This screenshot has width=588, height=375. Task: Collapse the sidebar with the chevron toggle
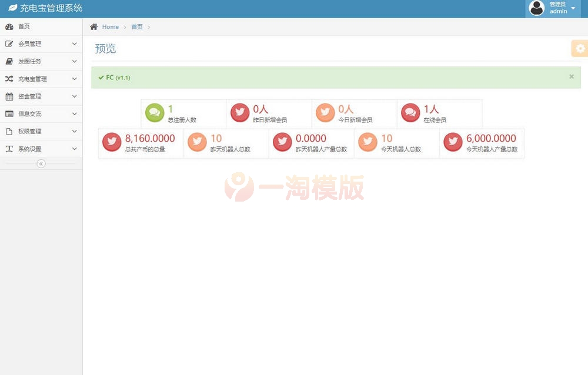tap(41, 164)
